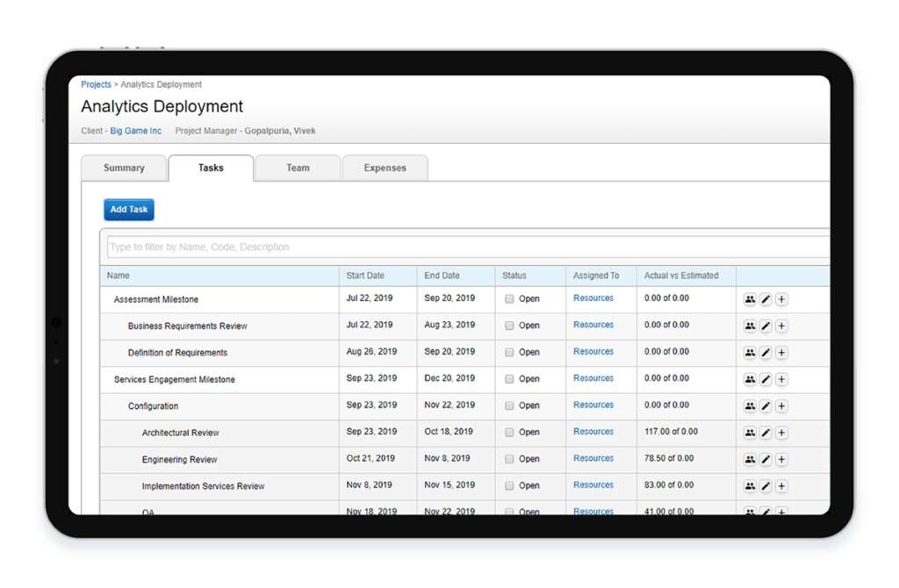Add subtask with plus icon for Architectural Review
899x588 pixels.
(x=781, y=433)
